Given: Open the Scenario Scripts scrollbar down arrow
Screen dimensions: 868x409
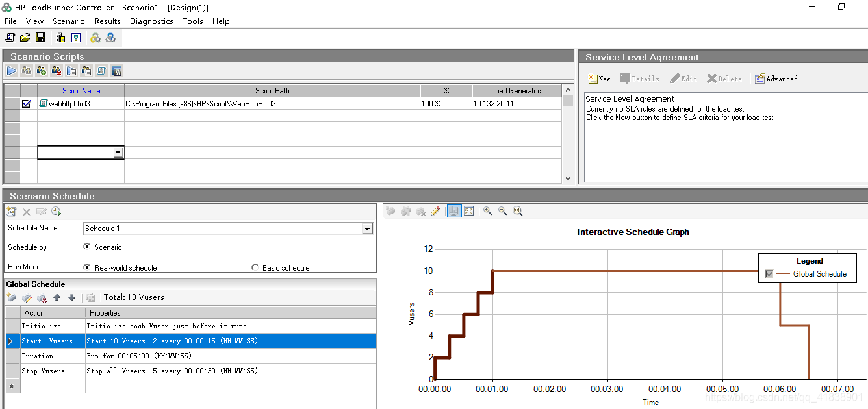Looking at the screenshot, I should click(x=568, y=177).
